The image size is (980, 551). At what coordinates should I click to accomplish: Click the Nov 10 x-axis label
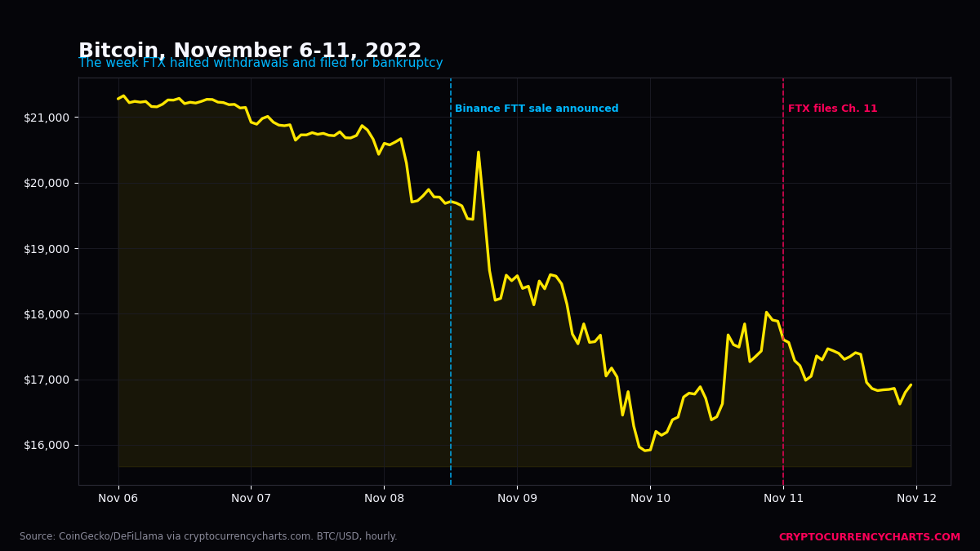[650, 499]
